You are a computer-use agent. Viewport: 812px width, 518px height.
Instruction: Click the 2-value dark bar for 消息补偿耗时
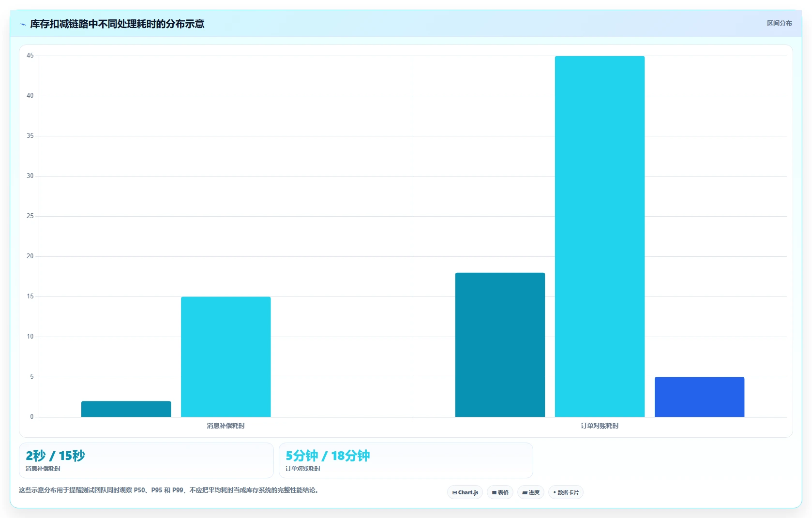tap(126, 409)
